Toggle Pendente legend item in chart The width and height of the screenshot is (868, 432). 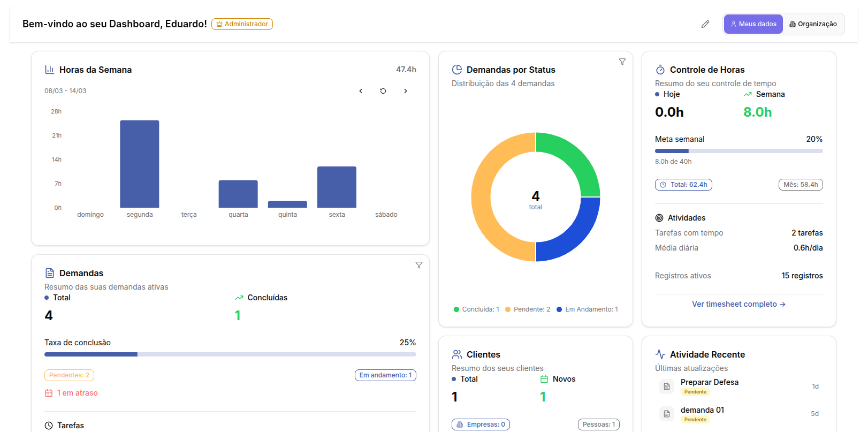[528, 309]
